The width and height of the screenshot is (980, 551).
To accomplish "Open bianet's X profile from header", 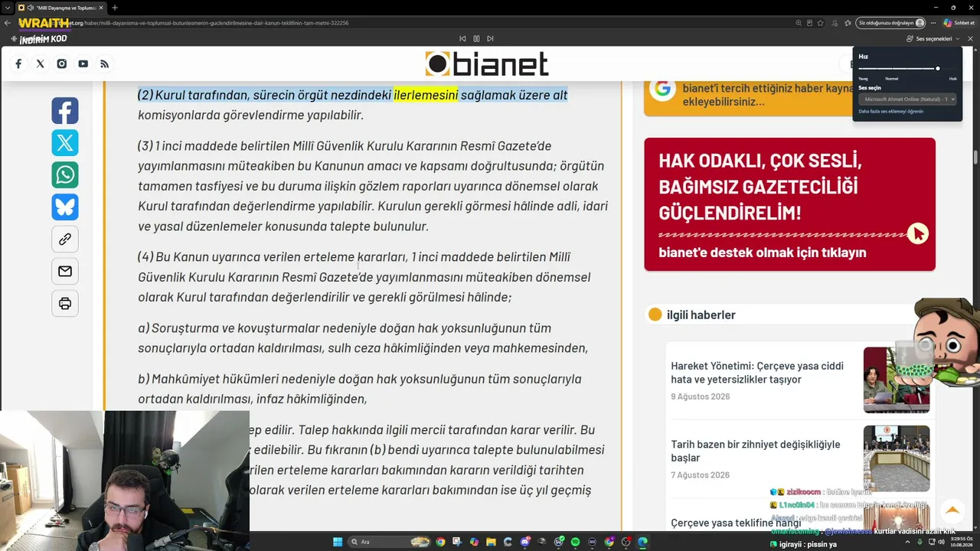I will tap(40, 64).
